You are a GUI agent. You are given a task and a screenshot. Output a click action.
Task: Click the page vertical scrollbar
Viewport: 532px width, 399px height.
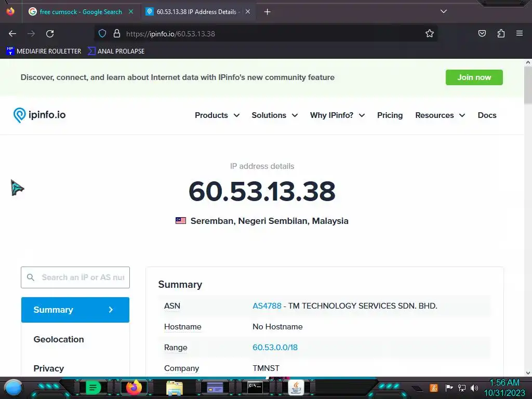tap(528, 85)
